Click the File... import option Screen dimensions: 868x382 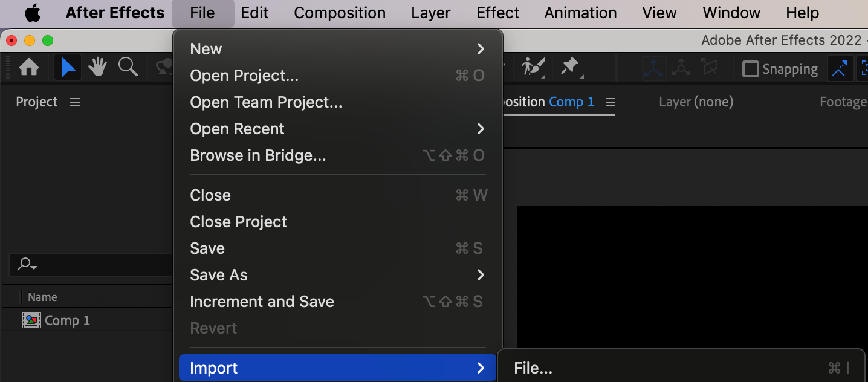(x=533, y=368)
